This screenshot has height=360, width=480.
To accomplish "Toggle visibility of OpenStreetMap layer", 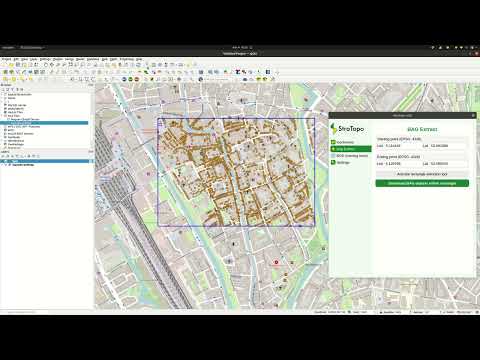I will [6, 165].
